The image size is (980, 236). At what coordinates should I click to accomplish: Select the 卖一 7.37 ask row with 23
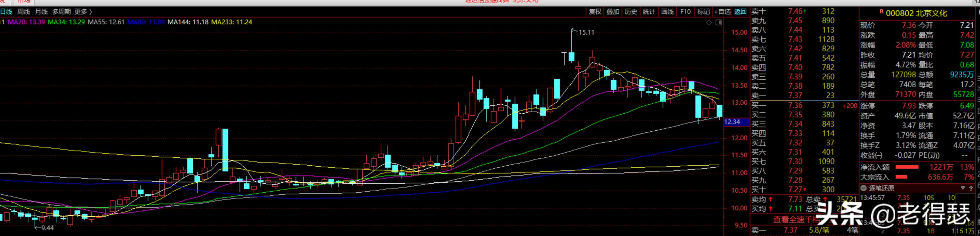click(x=804, y=95)
